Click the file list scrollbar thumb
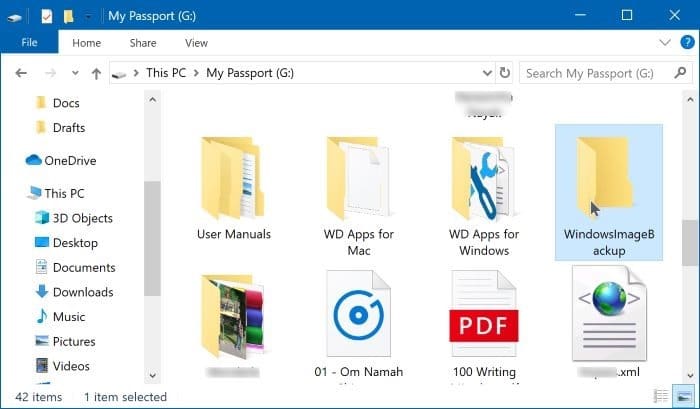The width and height of the screenshot is (700, 409). point(690,243)
